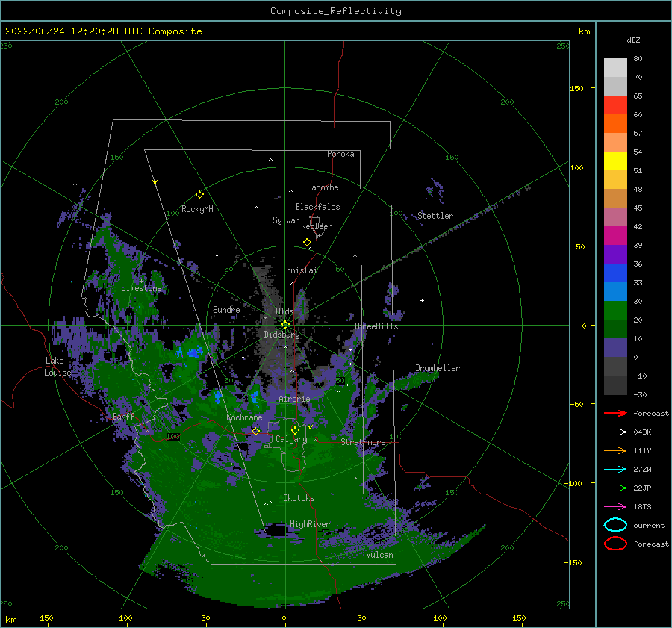
Task: Pick the slate-blue 0 dBZ swatch
Action: point(615,347)
